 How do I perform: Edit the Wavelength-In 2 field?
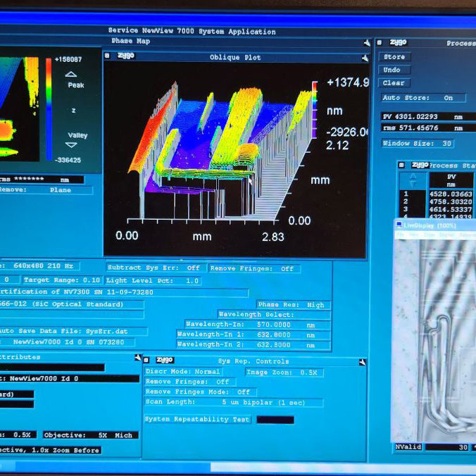tap(253, 345)
